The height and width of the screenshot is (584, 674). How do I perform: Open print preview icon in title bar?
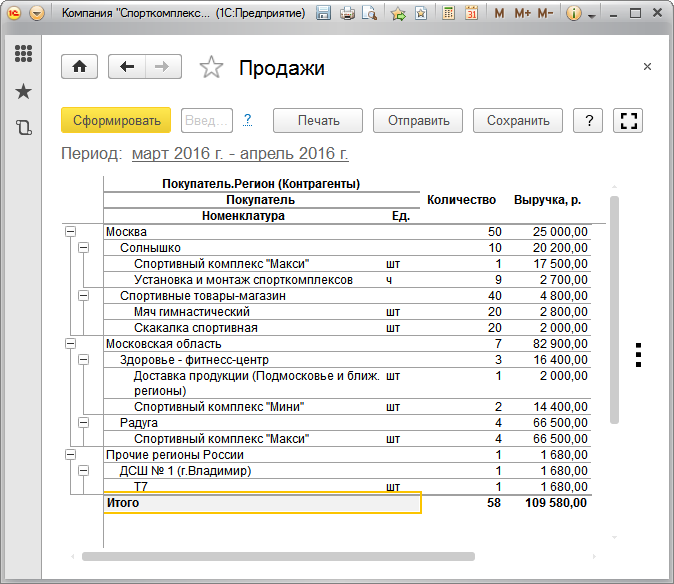[x=369, y=13]
